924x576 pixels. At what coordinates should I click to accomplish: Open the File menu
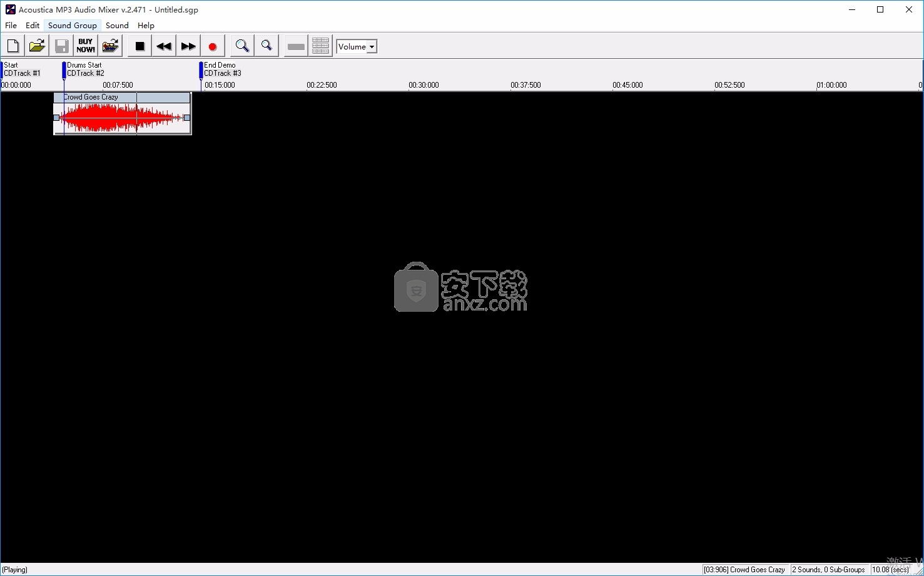pyautogui.click(x=11, y=26)
